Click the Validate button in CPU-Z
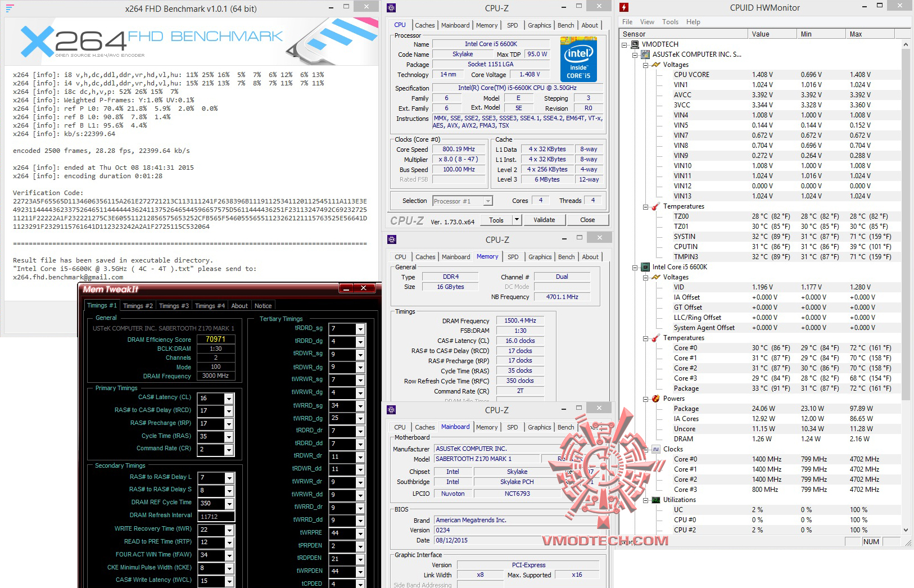 544,220
